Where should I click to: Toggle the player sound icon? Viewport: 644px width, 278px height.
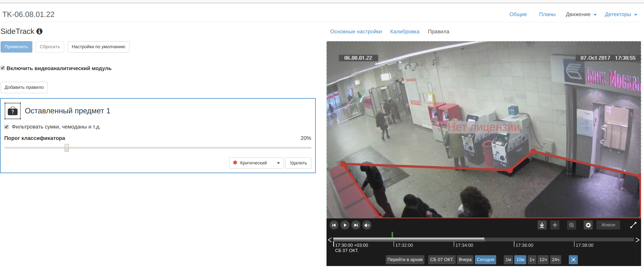click(x=367, y=225)
